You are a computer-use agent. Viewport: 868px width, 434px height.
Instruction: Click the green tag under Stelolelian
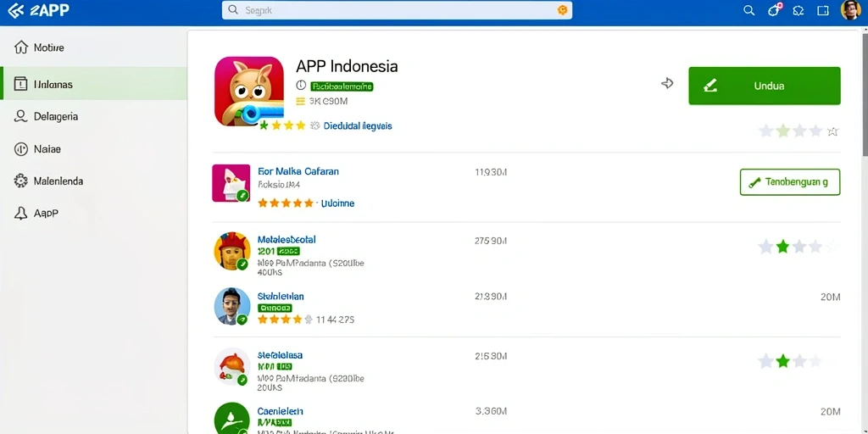coord(275,308)
